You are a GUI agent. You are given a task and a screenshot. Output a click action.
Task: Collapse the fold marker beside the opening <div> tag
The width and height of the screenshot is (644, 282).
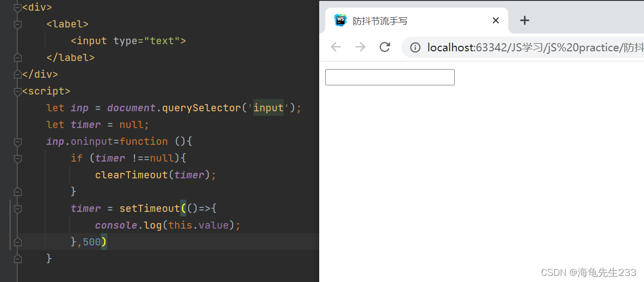coord(18,7)
